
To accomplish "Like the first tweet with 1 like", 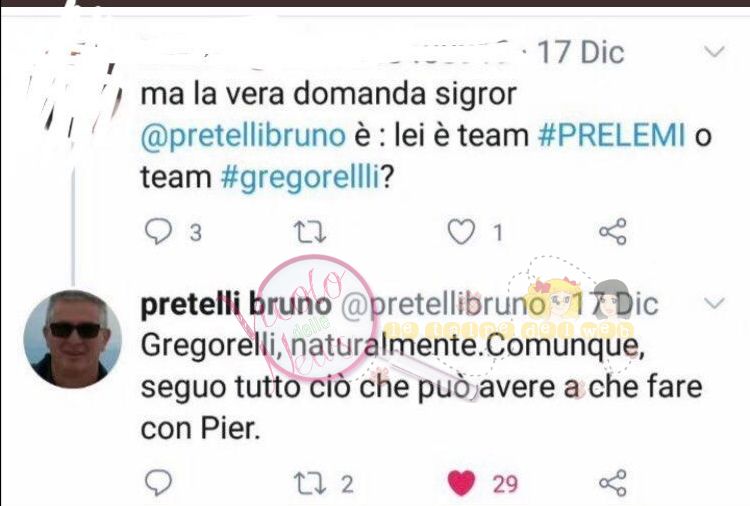I will [x=461, y=232].
